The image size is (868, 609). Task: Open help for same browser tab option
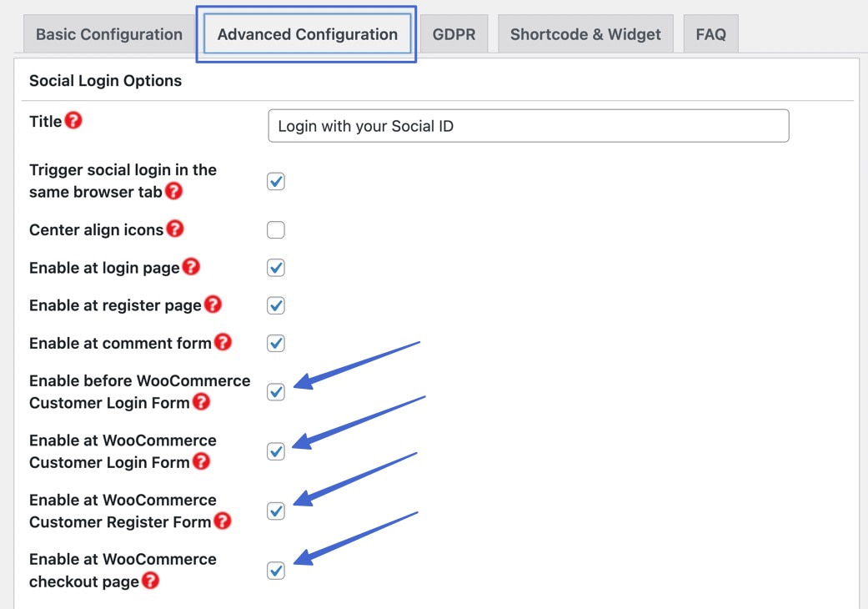click(173, 191)
